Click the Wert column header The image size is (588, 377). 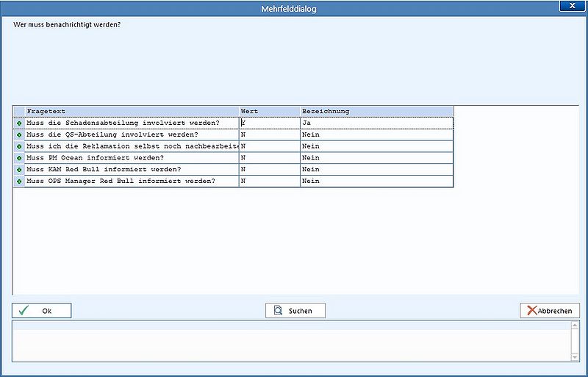(270, 112)
